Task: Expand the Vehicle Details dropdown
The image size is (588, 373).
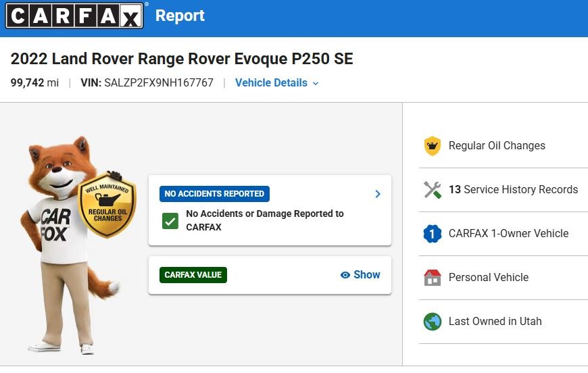Action: coord(276,83)
